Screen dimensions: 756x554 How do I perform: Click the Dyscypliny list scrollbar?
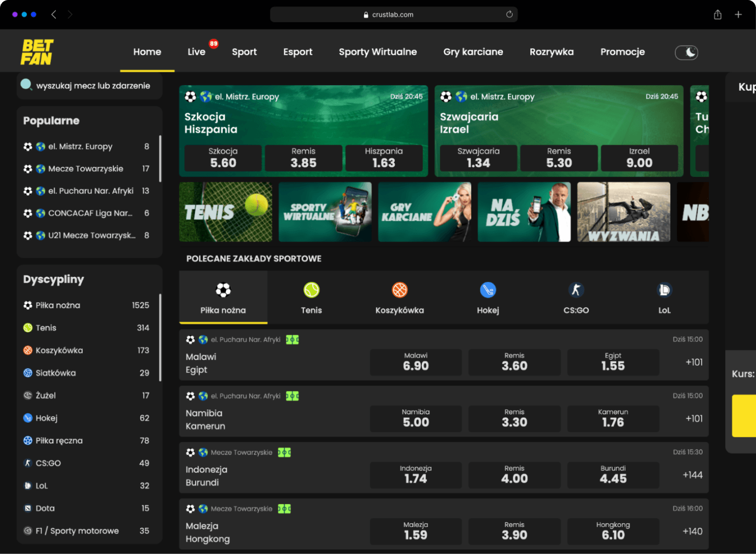pyautogui.click(x=160, y=338)
